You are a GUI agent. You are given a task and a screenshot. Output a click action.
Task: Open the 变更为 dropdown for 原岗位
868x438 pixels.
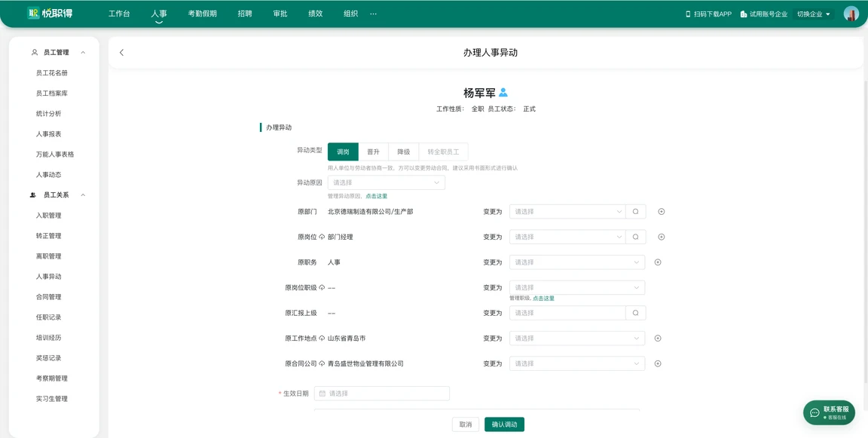[x=567, y=237]
